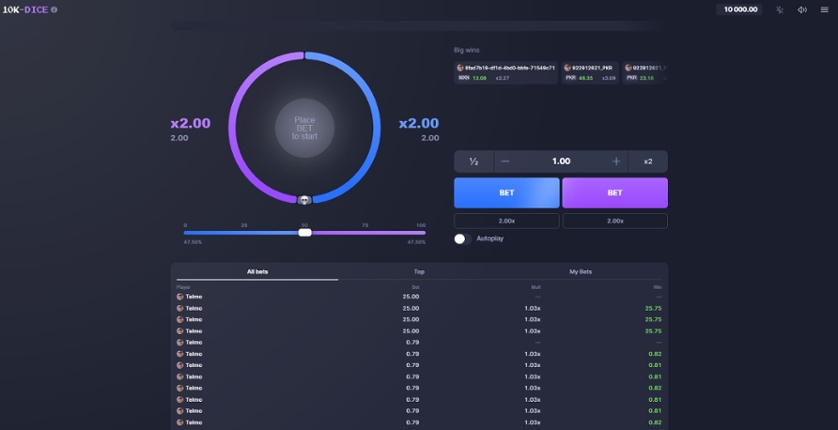
Task: Switch to the Top tab
Action: point(419,271)
